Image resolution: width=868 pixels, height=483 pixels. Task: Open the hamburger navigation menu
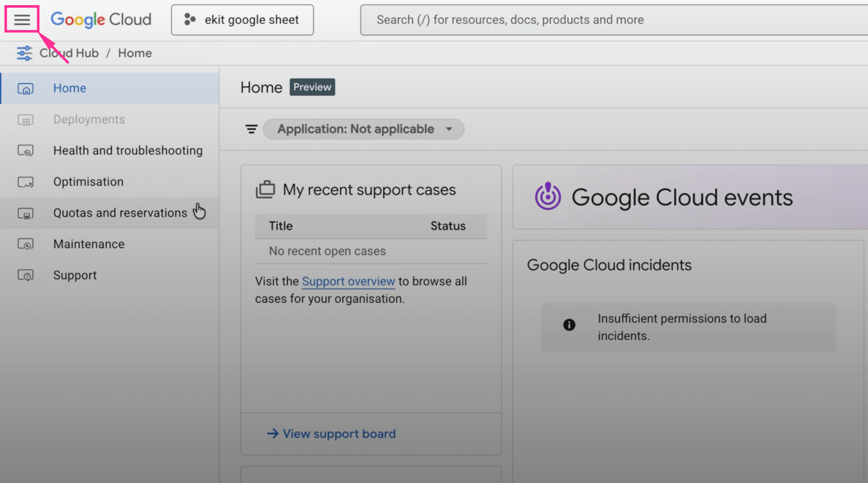[22, 19]
